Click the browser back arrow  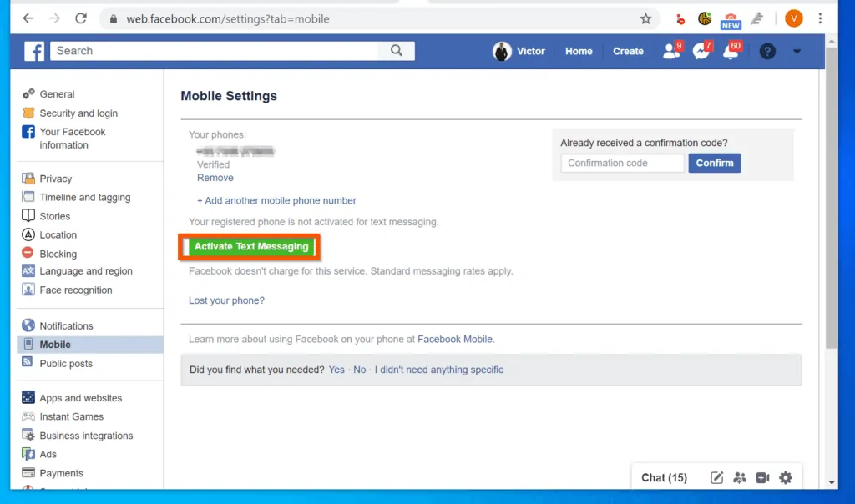point(28,18)
